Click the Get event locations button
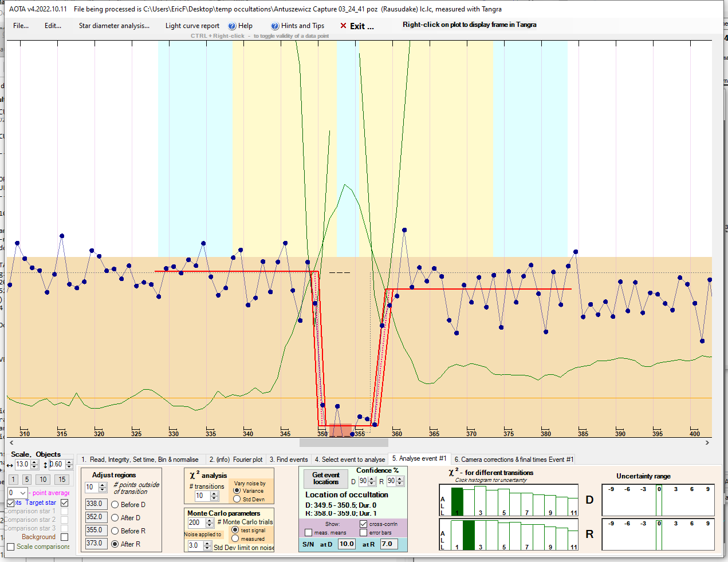Viewport: 728px width, 562px height. pyautogui.click(x=326, y=478)
